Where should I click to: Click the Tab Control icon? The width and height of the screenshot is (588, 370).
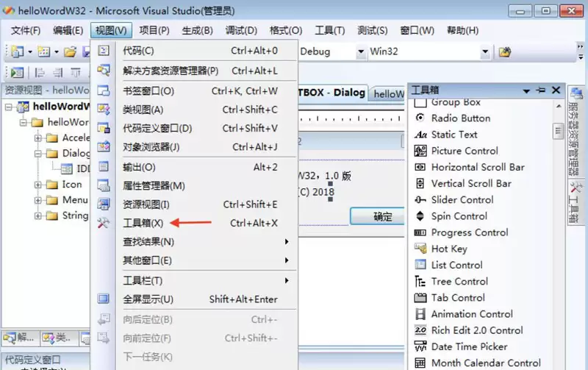click(x=420, y=298)
